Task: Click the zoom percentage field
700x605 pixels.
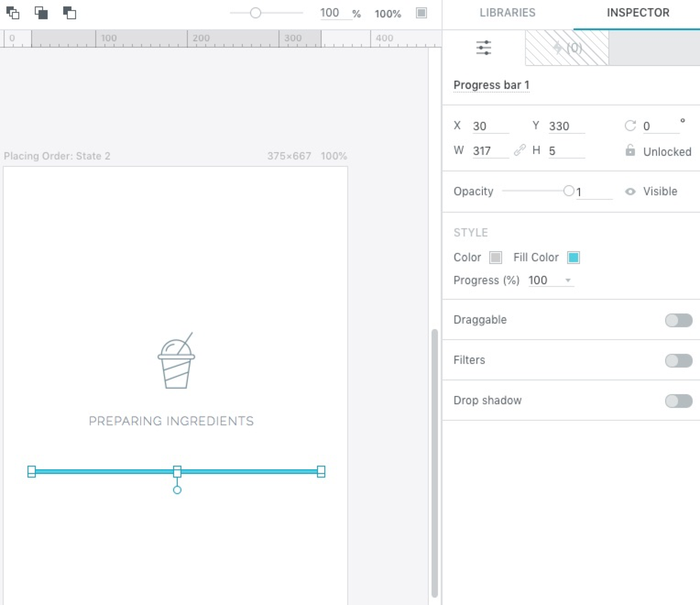Action: (335, 13)
